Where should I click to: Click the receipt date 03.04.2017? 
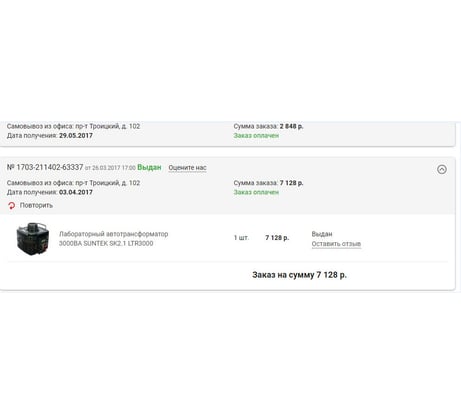point(76,192)
